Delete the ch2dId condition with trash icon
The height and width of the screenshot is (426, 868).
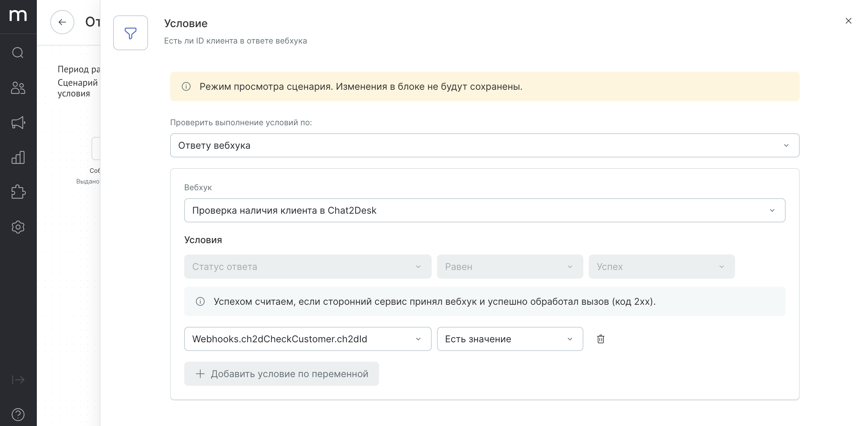600,339
